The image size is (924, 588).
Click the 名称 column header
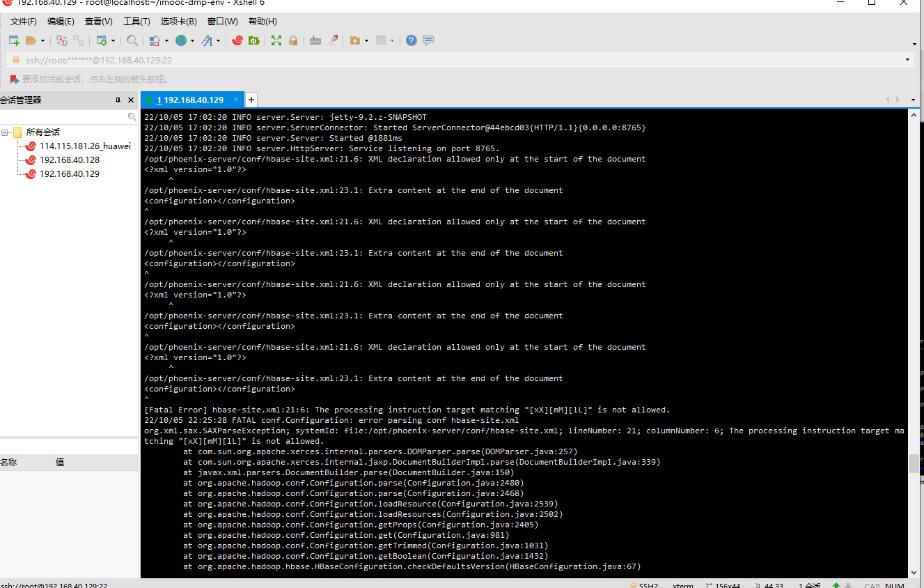pyautogui.click(x=26, y=462)
